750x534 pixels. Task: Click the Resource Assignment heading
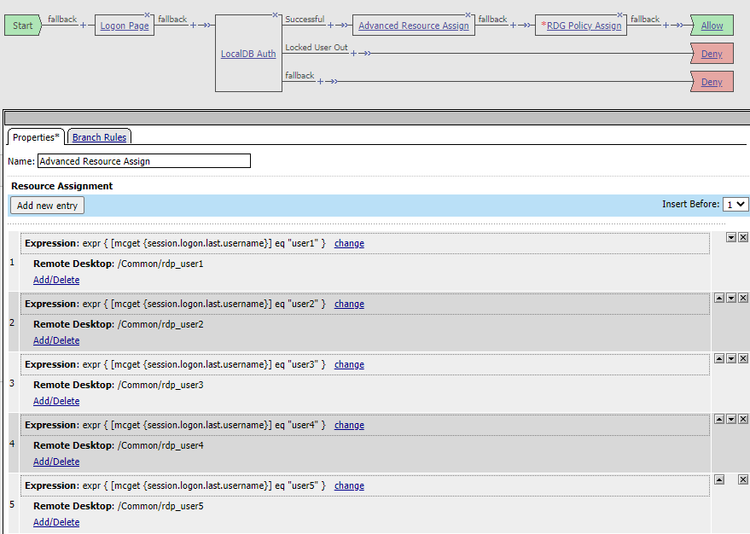tap(62, 186)
